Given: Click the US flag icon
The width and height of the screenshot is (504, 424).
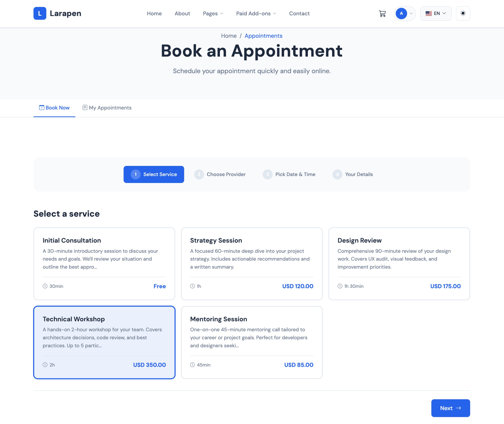Looking at the screenshot, I should [x=428, y=13].
